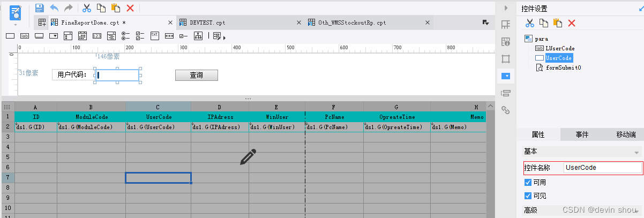The height and width of the screenshot is (218, 644).
Task: Select the combo box widget tool
Action: (54, 36)
